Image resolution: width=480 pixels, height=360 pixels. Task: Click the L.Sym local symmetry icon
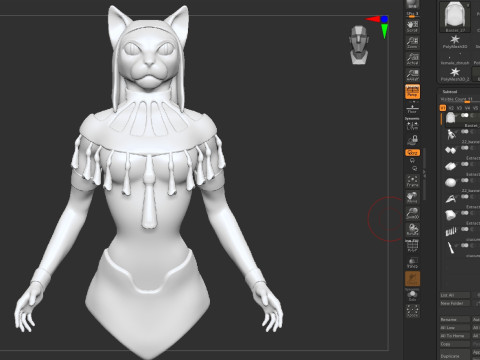point(412,125)
